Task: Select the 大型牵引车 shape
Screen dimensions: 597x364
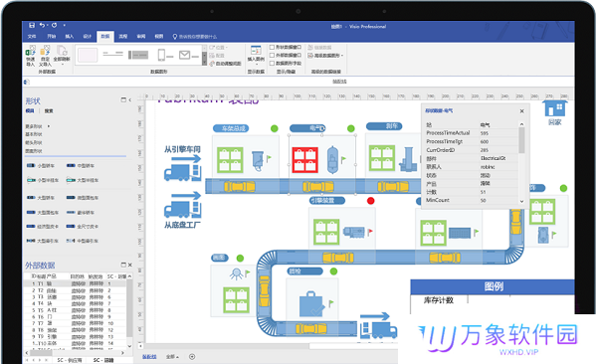Action: 43,241
